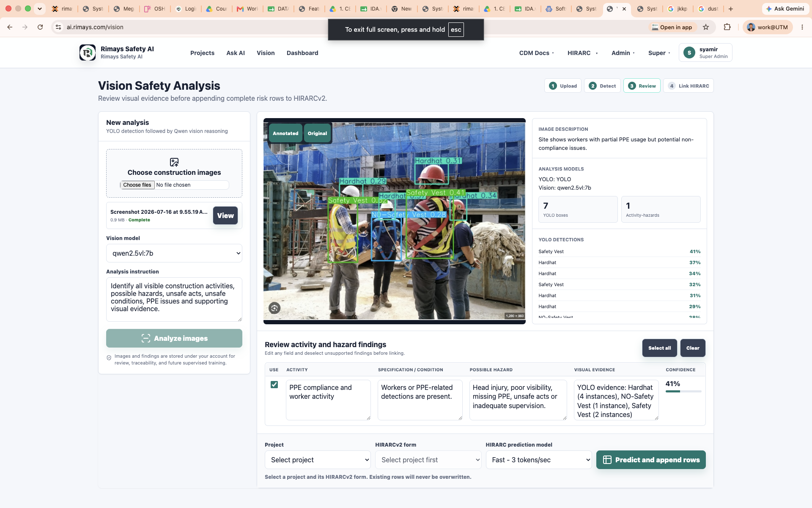Click the 41% confidence progress bar
The width and height of the screenshot is (812, 508).
(x=683, y=392)
